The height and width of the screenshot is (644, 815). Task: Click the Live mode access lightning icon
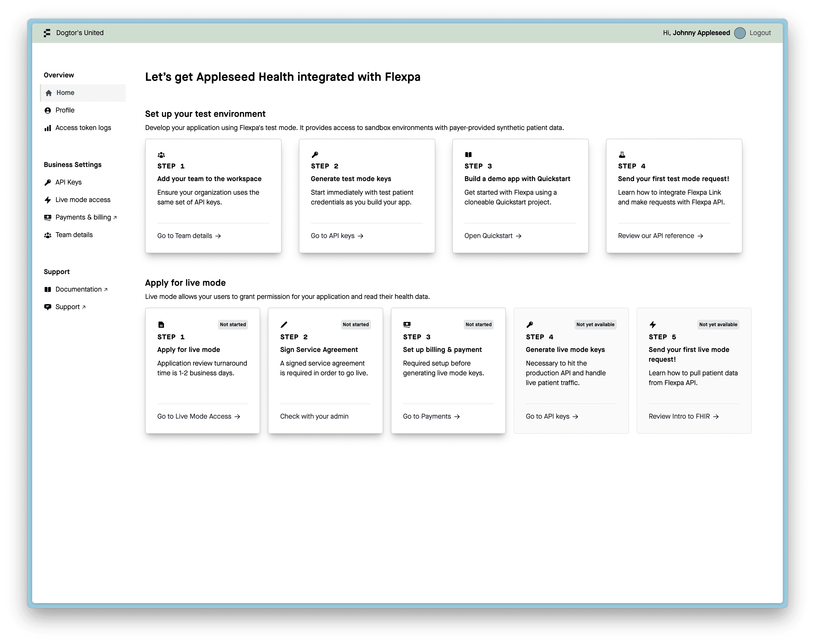pyautogui.click(x=47, y=200)
